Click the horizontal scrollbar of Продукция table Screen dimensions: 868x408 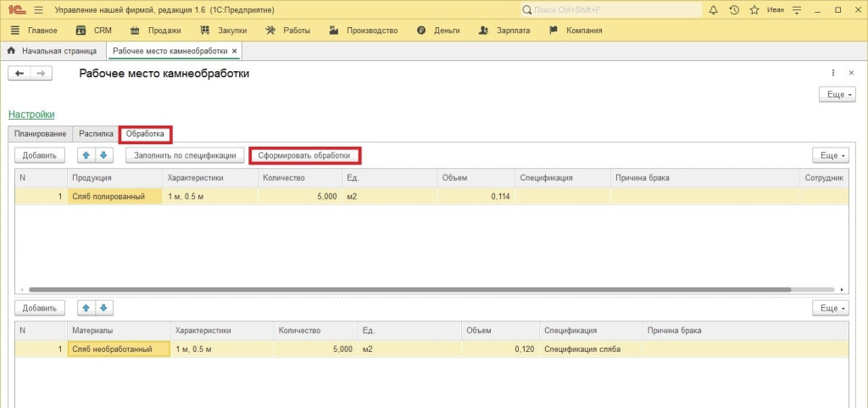pos(409,289)
